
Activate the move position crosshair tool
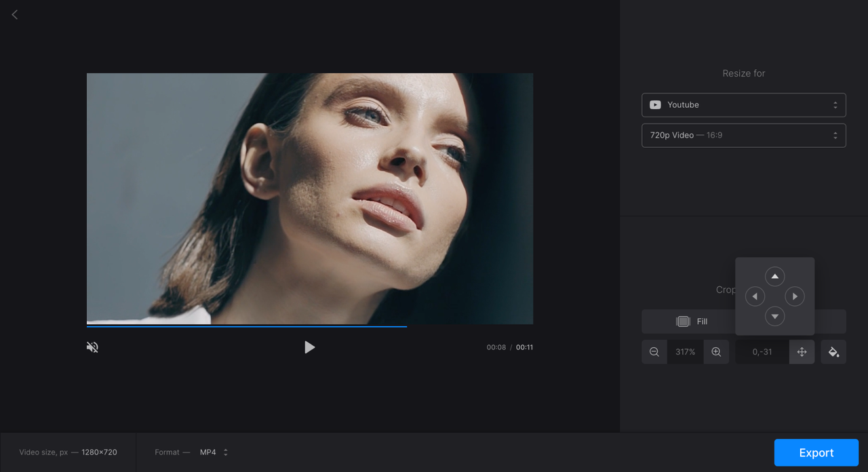point(802,351)
